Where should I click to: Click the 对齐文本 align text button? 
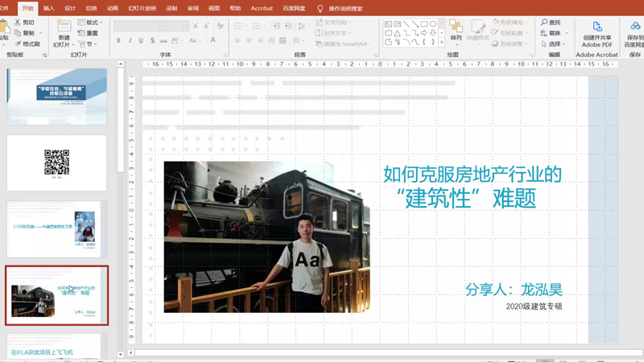click(x=333, y=33)
